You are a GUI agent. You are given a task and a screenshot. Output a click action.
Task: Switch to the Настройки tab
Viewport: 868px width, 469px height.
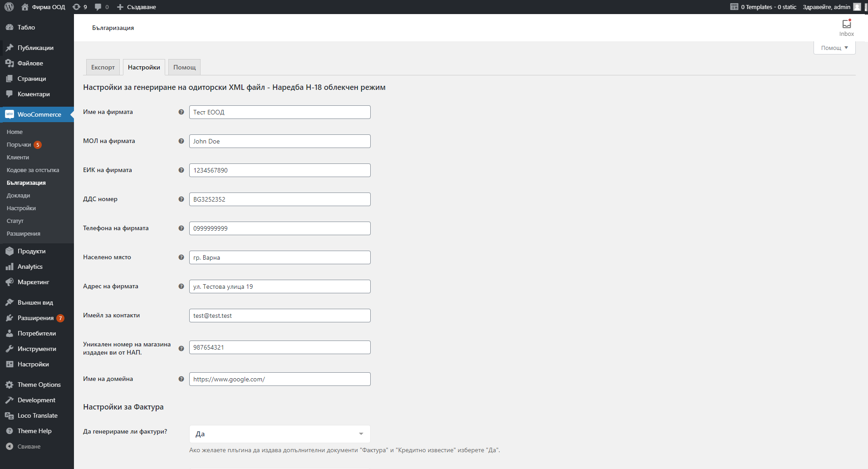[x=144, y=67]
